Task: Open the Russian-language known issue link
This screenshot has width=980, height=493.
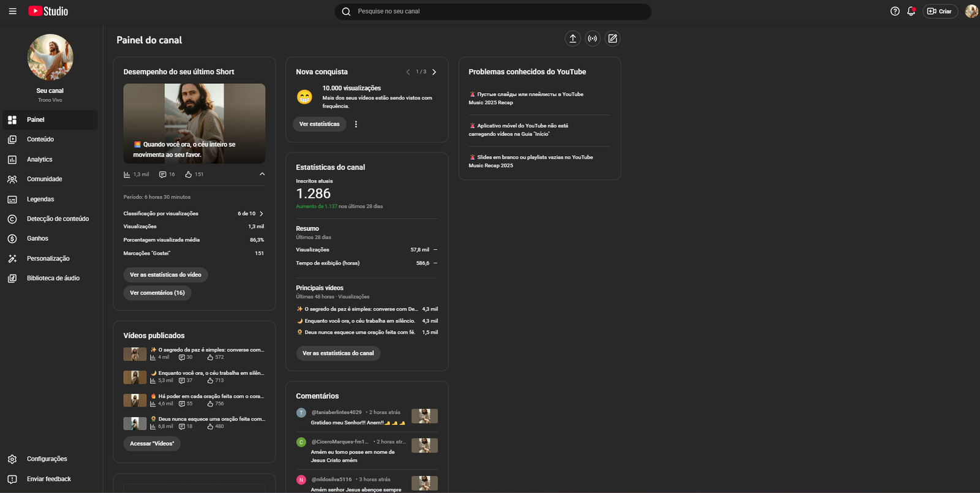Action: point(526,99)
